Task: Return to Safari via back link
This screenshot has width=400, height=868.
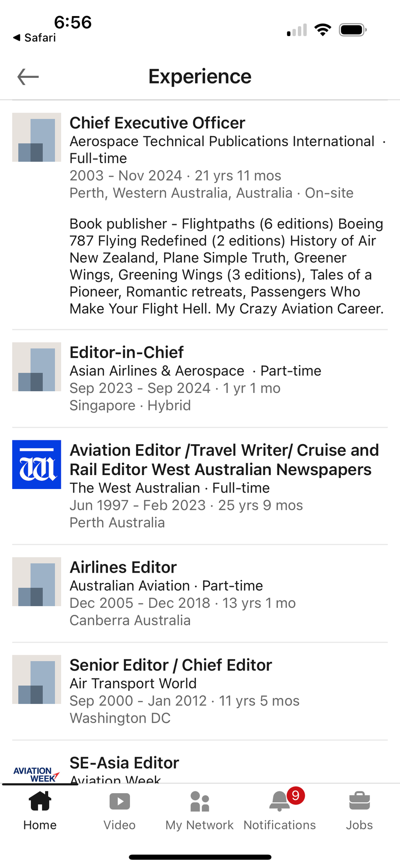Action: pyautogui.click(x=35, y=38)
